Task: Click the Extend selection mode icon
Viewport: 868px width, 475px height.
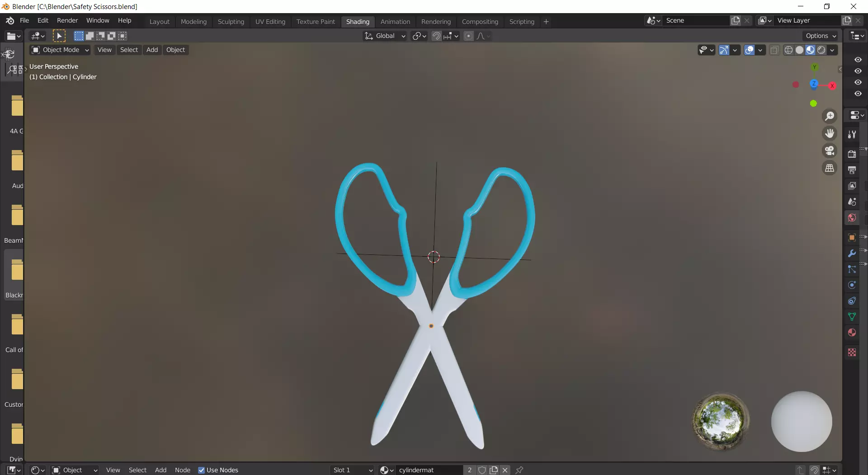Action: tap(90, 36)
